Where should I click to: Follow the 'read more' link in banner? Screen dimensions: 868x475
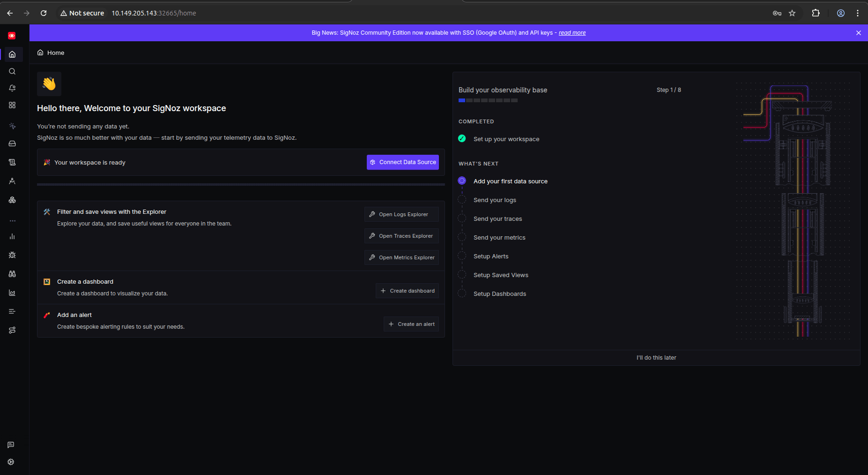(572, 33)
